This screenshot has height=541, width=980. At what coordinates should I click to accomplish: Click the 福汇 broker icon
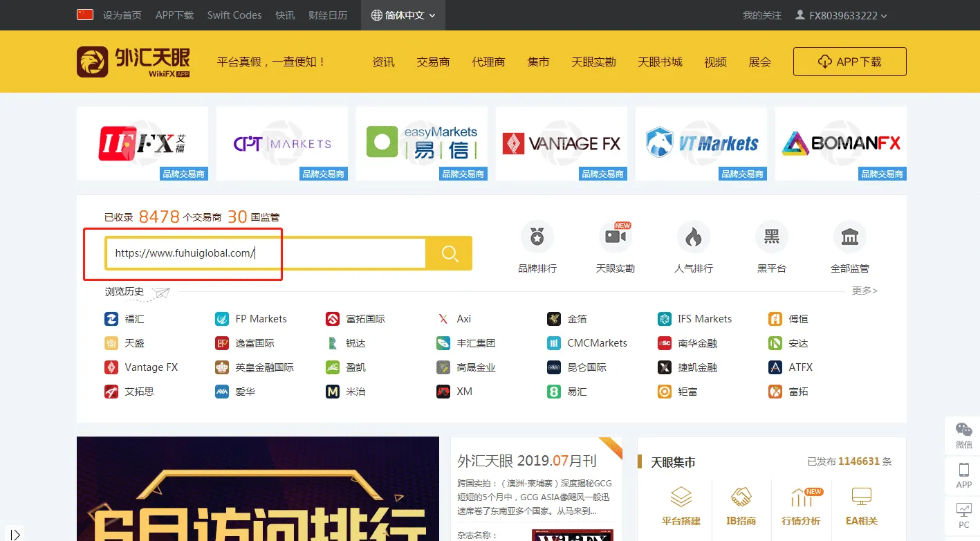[x=111, y=319]
